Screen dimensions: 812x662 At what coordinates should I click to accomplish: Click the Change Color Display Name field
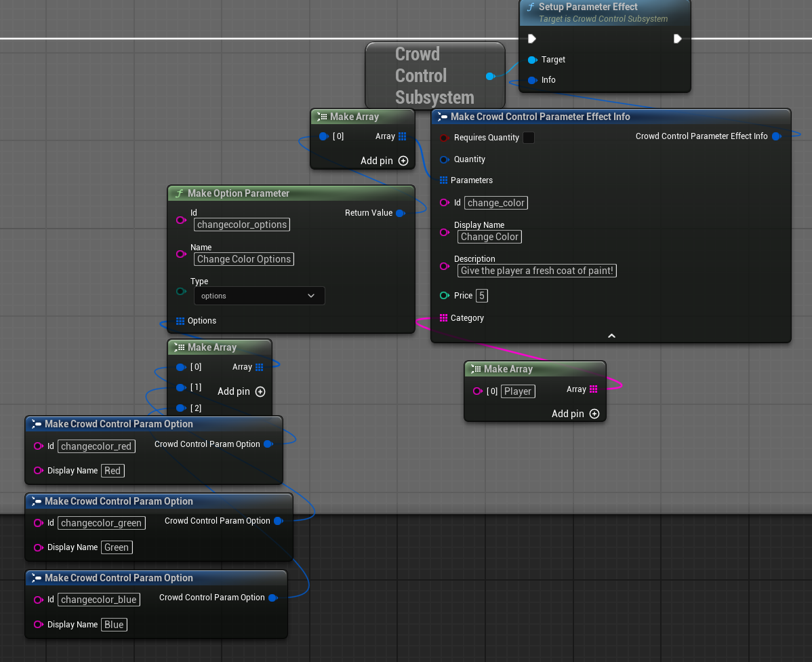489,237
